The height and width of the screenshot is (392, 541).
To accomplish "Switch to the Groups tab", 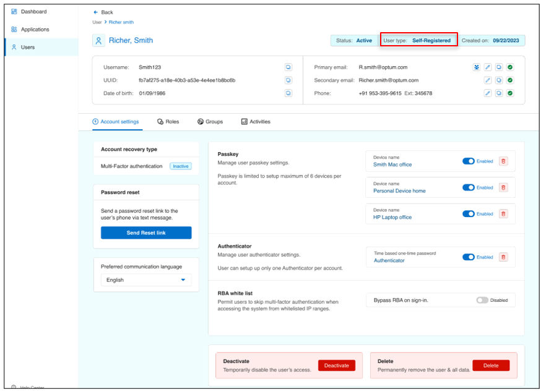I will click(210, 122).
